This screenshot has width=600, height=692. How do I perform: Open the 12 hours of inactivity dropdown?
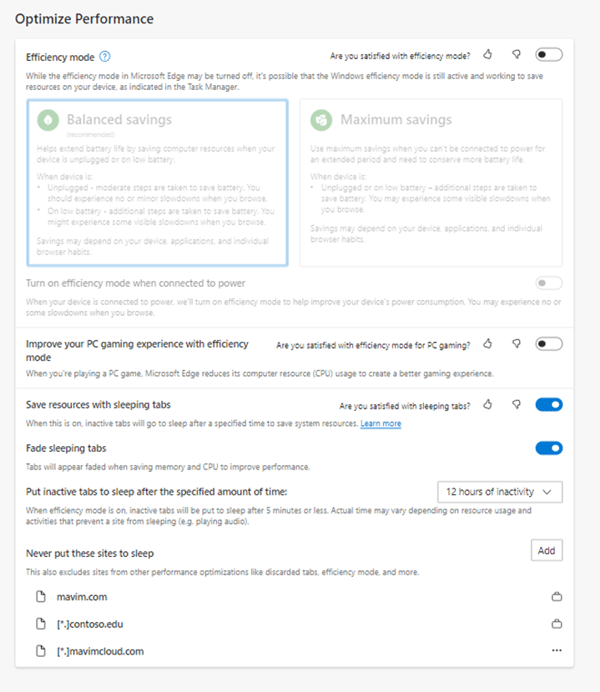pyautogui.click(x=500, y=492)
